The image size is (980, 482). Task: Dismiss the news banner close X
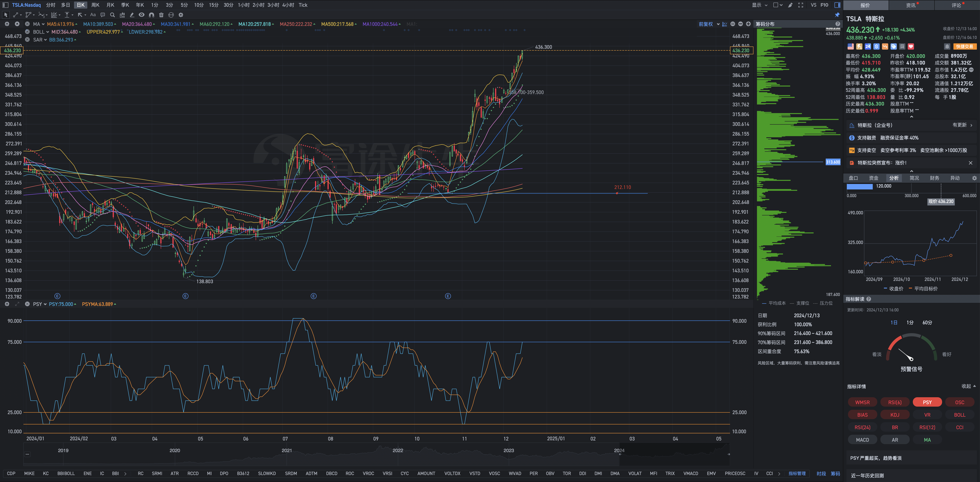[x=970, y=163]
